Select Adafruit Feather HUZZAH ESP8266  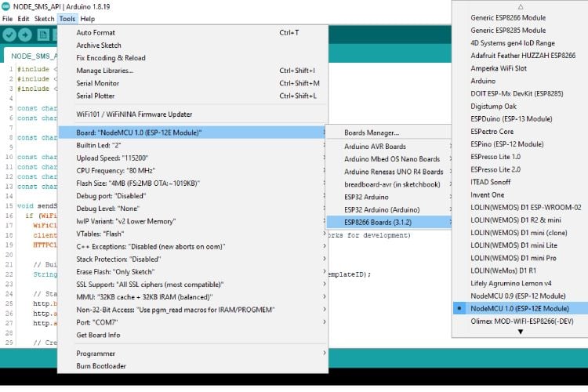coord(520,56)
